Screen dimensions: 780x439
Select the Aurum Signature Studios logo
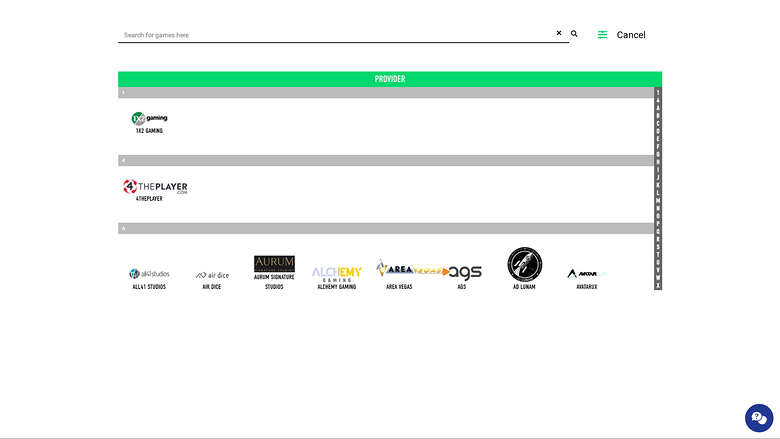[274, 265]
